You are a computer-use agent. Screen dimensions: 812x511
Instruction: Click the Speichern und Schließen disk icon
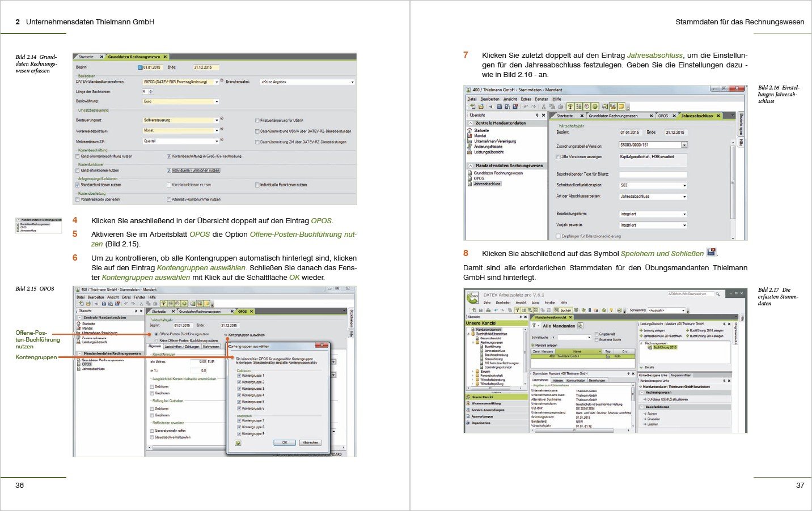(x=711, y=253)
